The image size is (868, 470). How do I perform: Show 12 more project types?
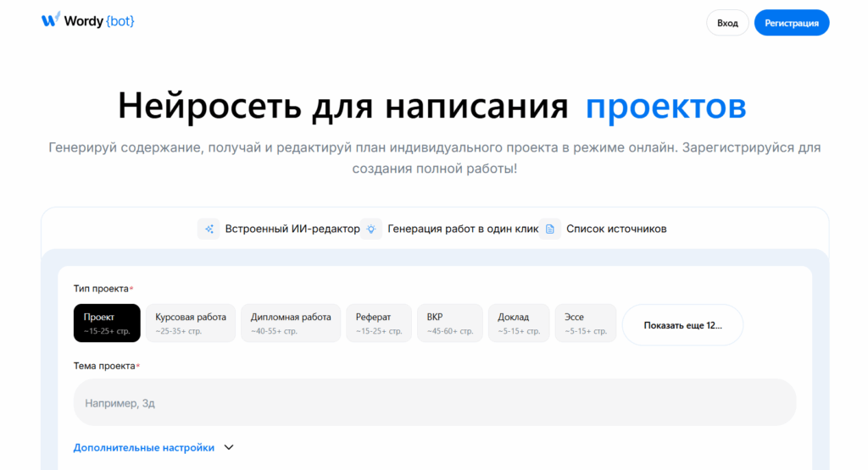tap(682, 325)
